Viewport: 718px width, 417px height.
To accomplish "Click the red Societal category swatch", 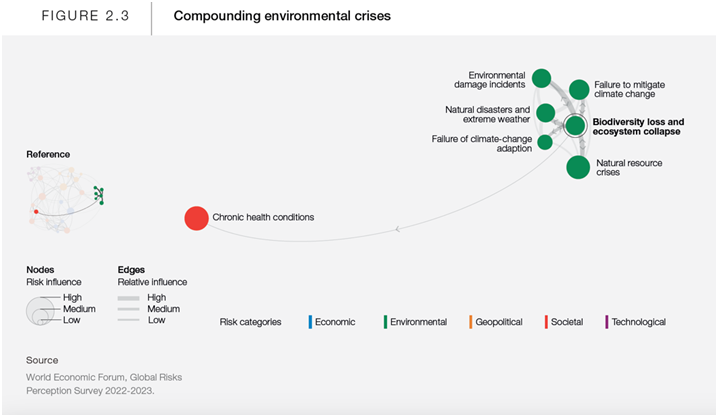I will (545, 322).
